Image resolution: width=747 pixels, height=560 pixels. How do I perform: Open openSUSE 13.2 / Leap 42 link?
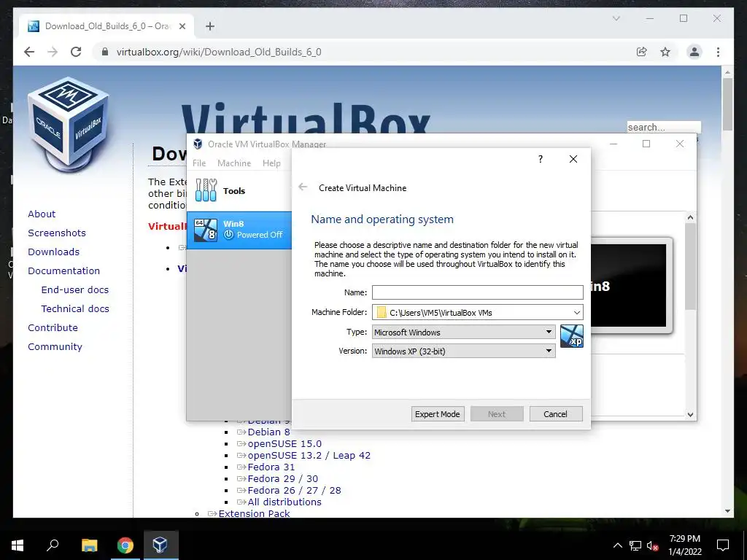(x=309, y=455)
